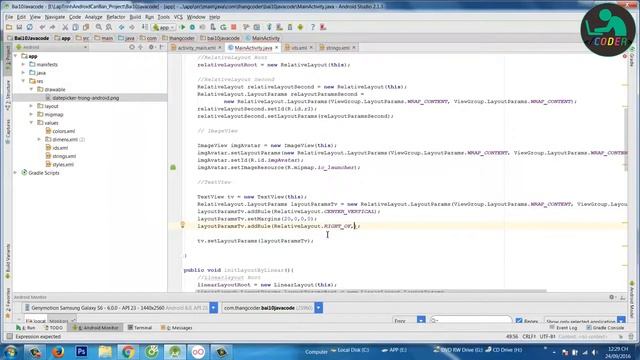The height and width of the screenshot is (360, 640).
Task: Click the navigate Back arrow icon
Action: point(122,27)
